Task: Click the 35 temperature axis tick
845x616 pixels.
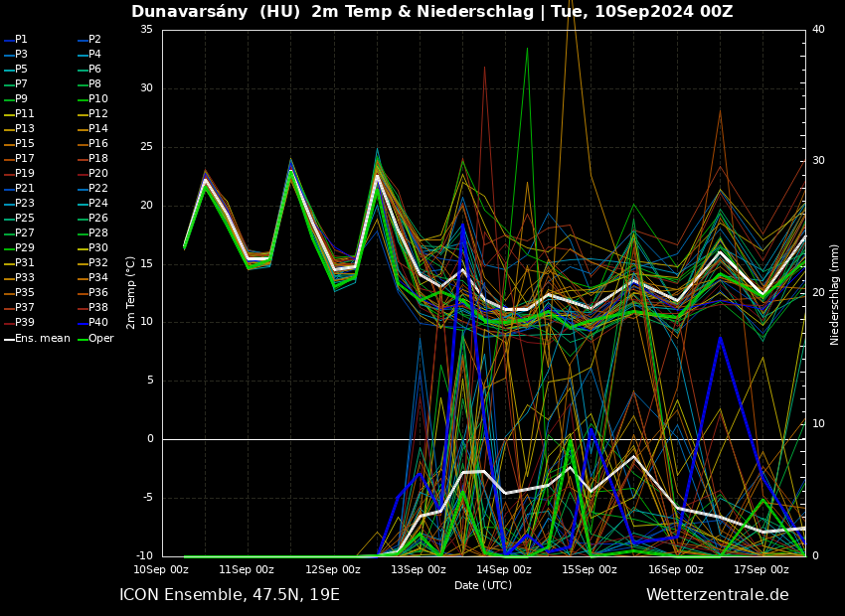Action: (x=146, y=30)
